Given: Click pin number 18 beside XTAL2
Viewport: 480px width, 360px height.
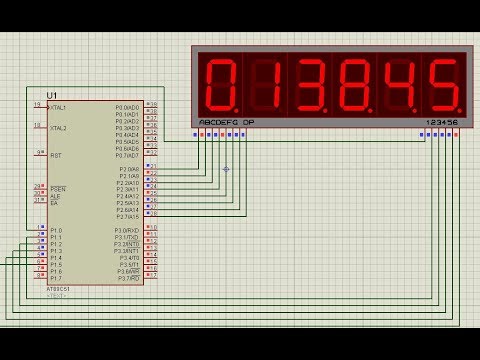Looking at the screenshot, I should click(x=37, y=125).
